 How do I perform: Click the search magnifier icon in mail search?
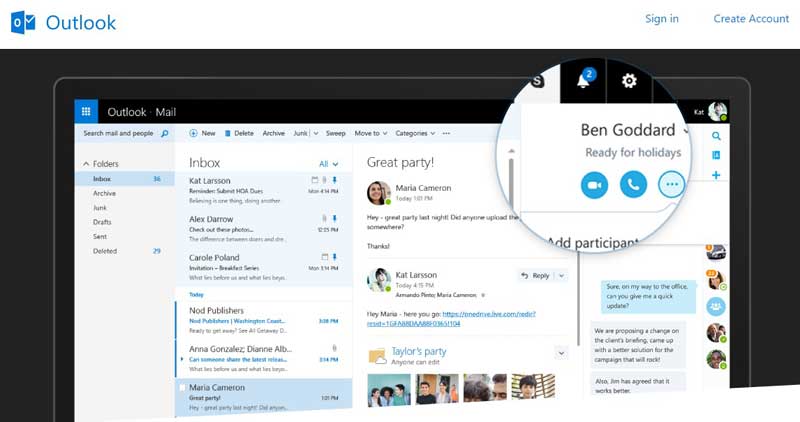tap(164, 133)
